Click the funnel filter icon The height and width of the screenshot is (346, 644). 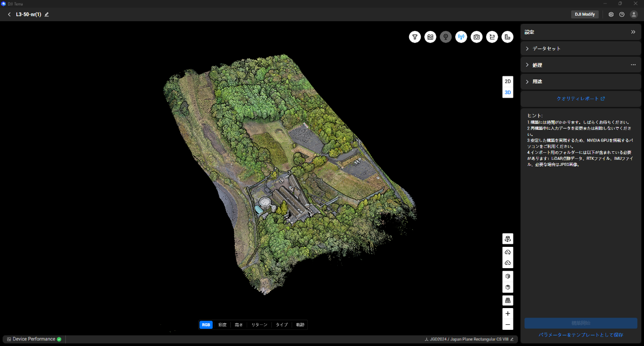(415, 37)
